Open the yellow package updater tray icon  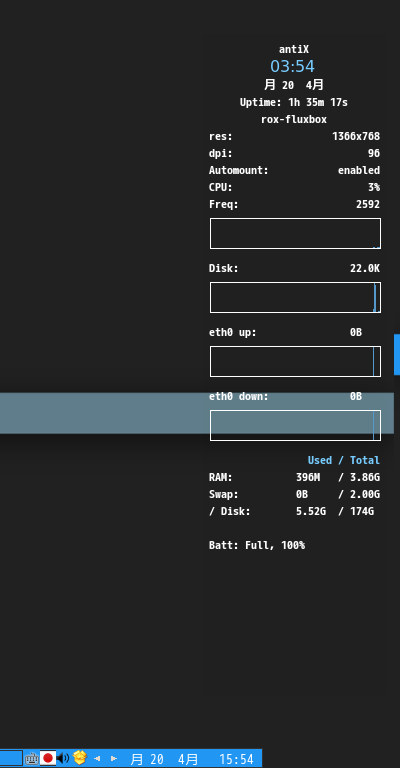tap(80, 758)
